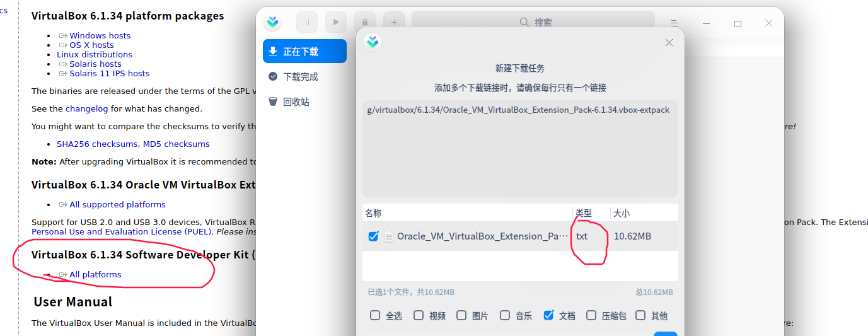Screen dimensions: 868x336
Task: Toggle the 压缩包 checkbox
Action: 591,315
